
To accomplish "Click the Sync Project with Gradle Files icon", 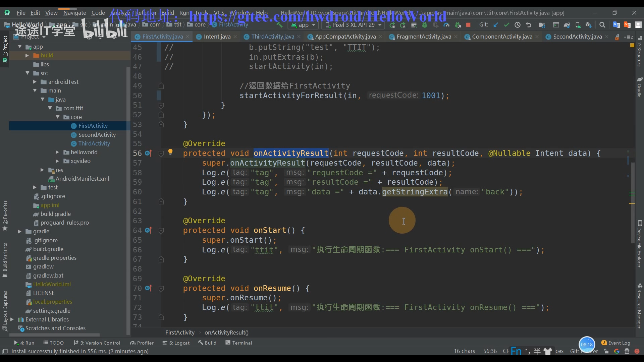I will (x=567, y=25).
